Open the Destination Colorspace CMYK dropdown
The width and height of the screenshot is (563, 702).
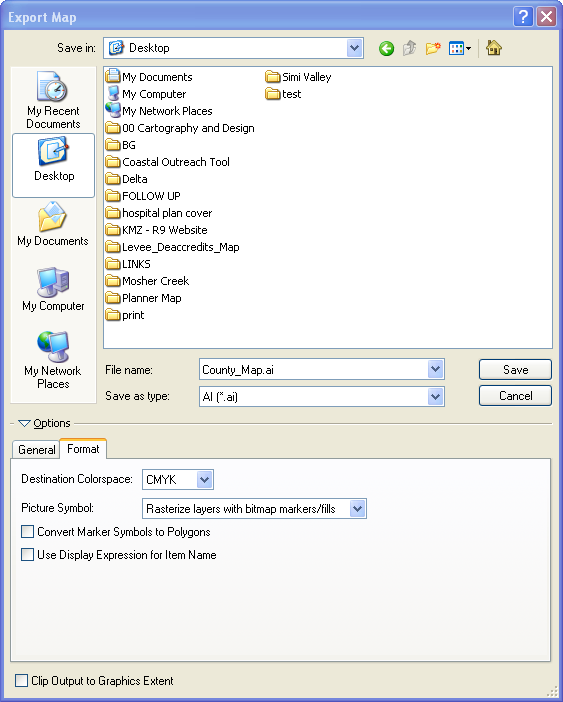coord(178,479)
